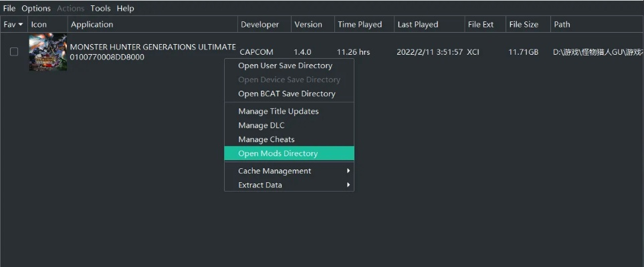The image size is (644, 267).
Task: Open the Fav column sort dropdown arrow
Action: point(21,25)
